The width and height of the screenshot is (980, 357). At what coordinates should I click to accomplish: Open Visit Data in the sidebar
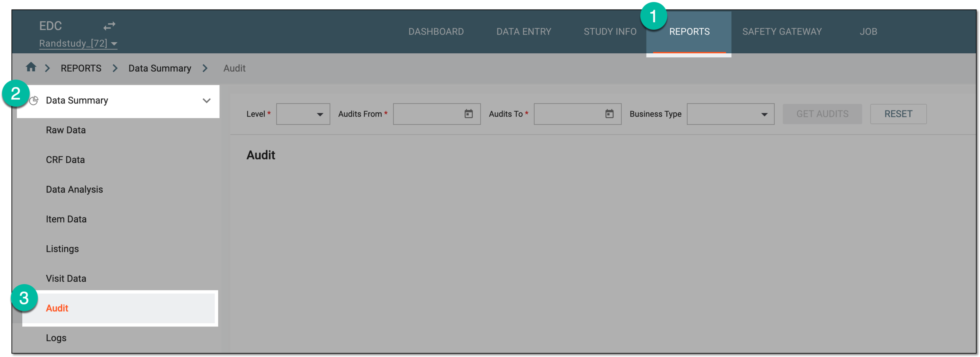66,279
